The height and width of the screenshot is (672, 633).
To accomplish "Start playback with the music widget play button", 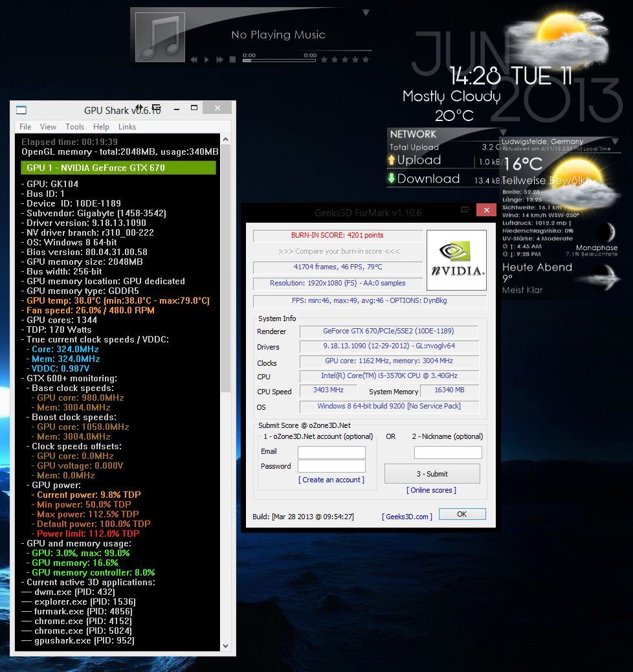I will (206, 60).
